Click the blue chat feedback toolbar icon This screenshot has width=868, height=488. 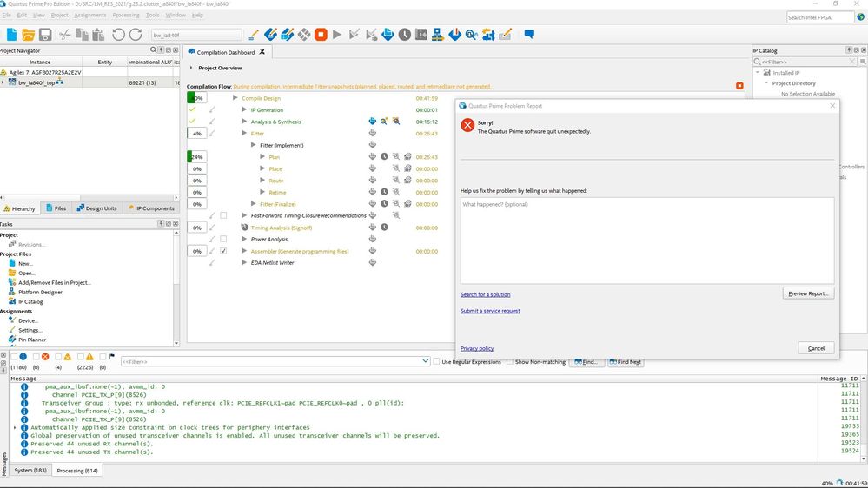click(528, 35)
